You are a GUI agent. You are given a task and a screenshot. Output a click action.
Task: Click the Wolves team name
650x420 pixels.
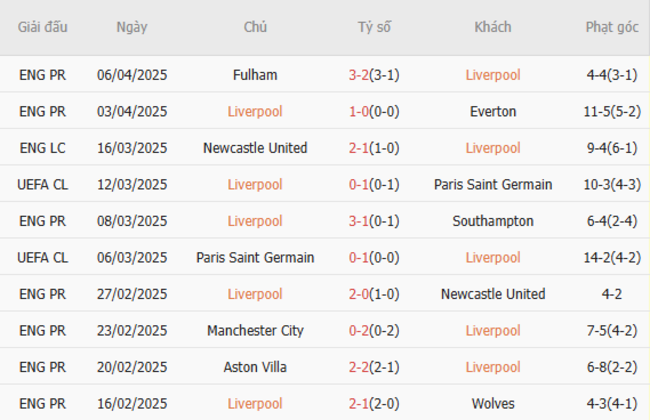[493, 404]
